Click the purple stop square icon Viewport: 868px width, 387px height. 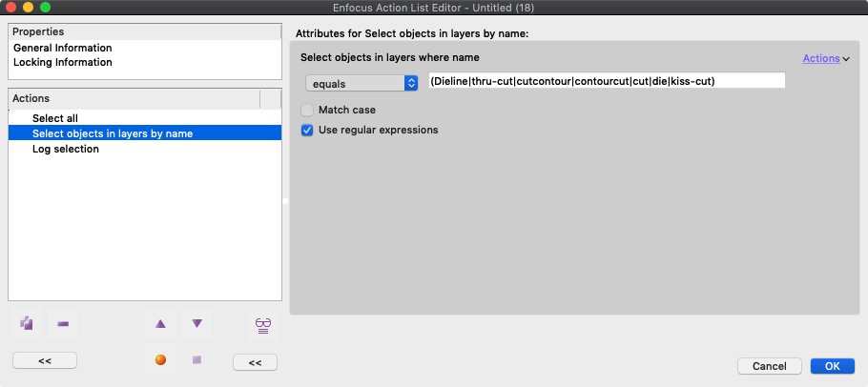(x=197, y=360)
